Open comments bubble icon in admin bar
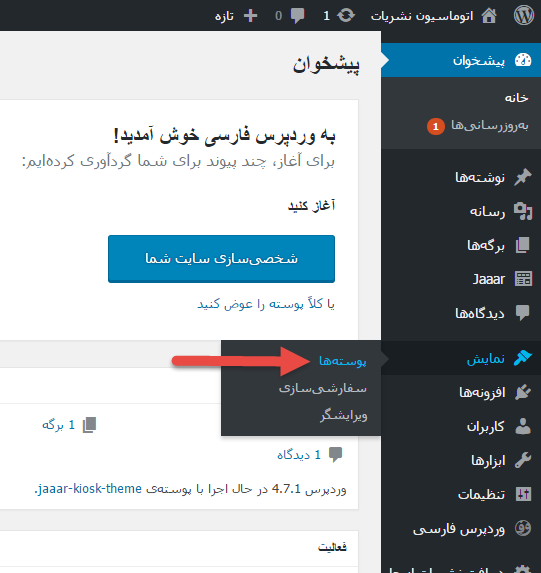This screenshot has width=541, height=573. pos(297,16)
